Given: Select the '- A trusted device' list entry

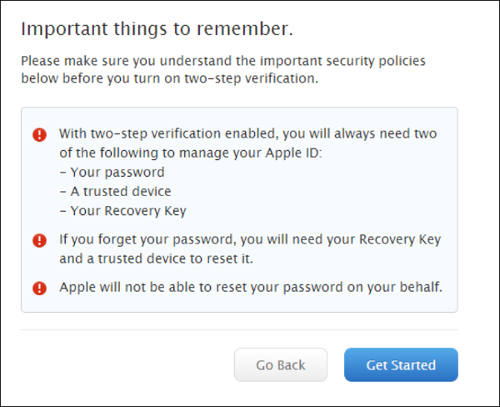Looking at the screenshot, I should 115,192.
